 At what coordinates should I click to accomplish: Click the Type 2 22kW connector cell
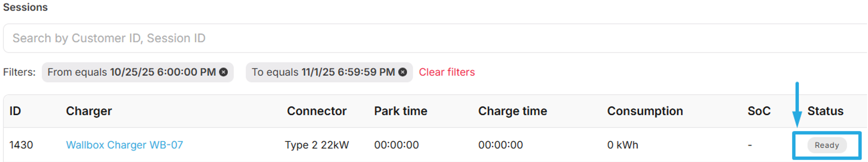(x=317, y=145)
